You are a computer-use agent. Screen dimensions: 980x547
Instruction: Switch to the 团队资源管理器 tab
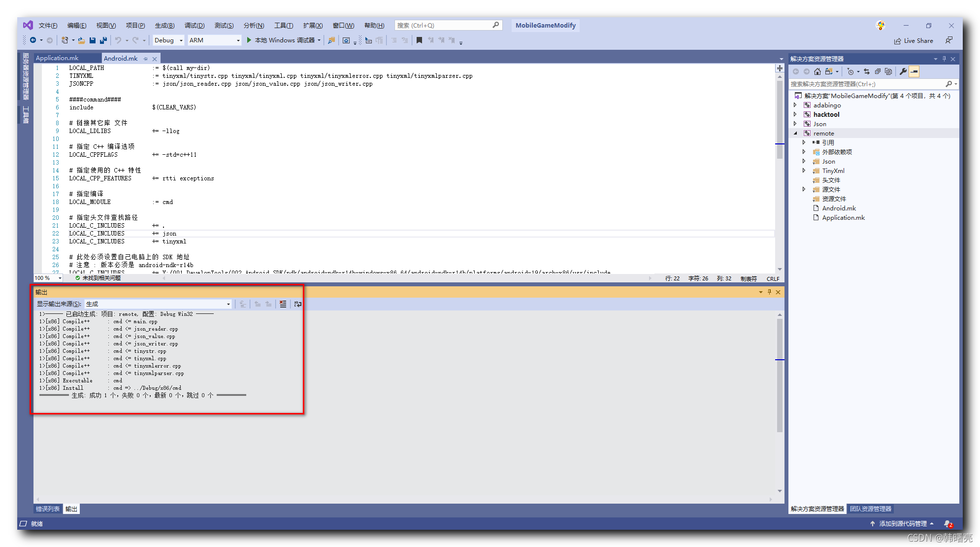(x=870, y=509)
